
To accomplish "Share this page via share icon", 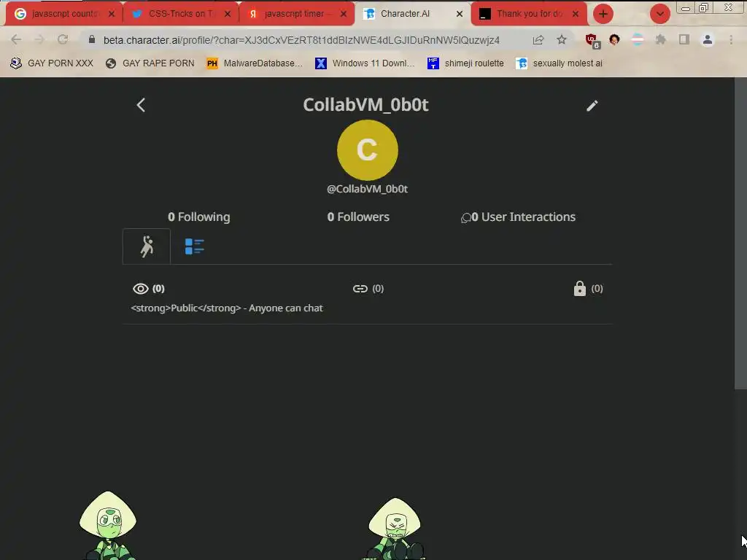I will (538, 39).
